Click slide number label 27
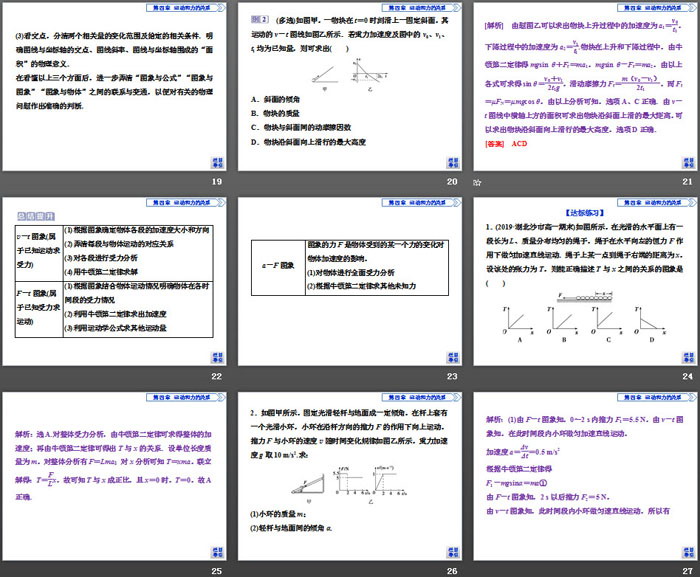This screenshot has width=700, height=577. point(688,571)
